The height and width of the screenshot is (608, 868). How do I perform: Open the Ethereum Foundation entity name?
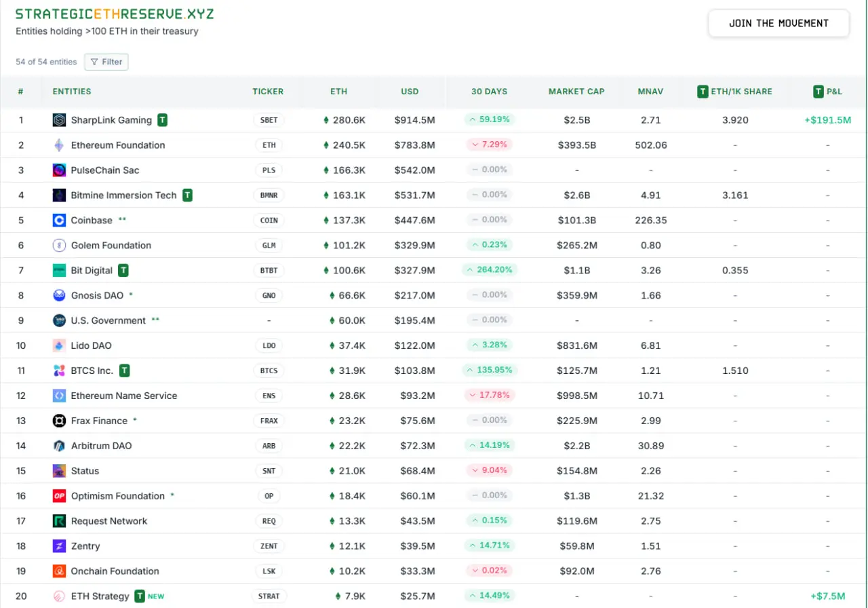coord(118,145)
